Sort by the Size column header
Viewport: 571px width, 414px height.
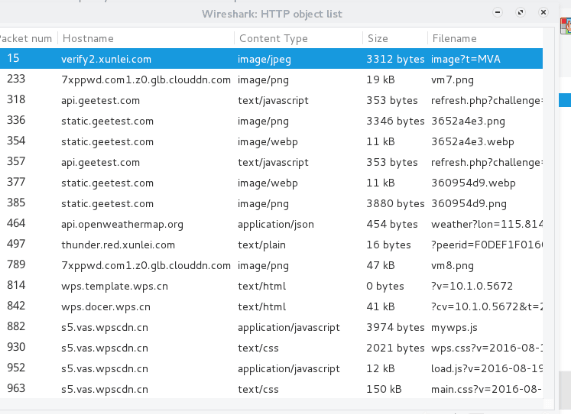pos(395,38)
